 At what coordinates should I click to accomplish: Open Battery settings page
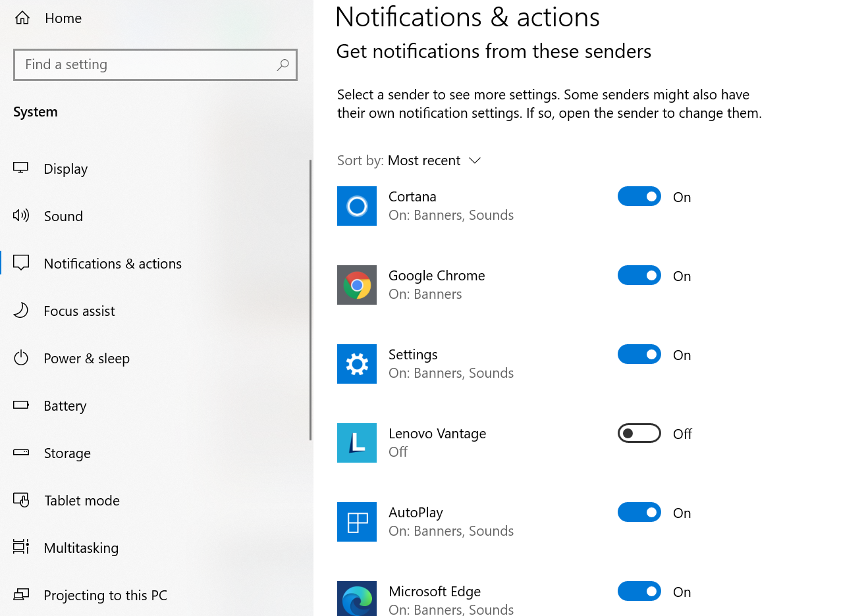(65, 406)
